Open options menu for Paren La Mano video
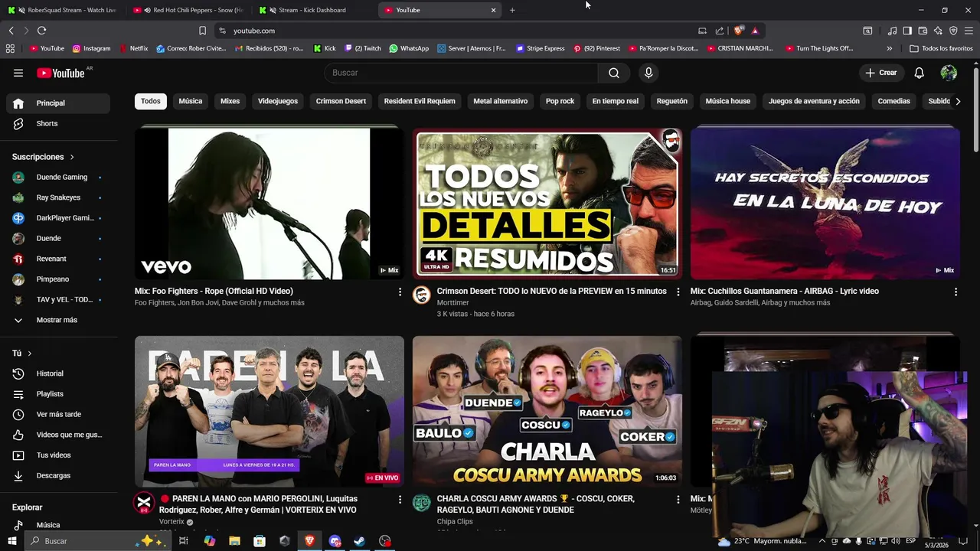This screenshot has width=980, height=551. pos(400,499)
